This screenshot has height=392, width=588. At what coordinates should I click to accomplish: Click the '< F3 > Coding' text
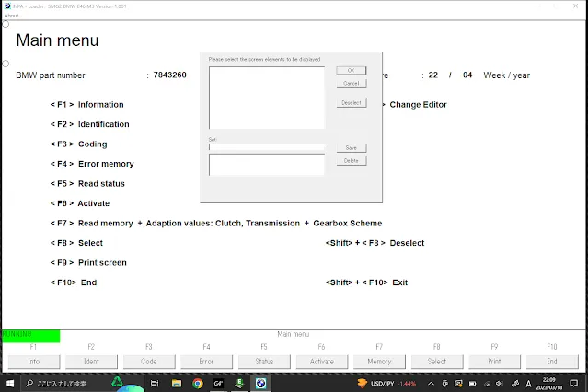click(x=79, y=144)
